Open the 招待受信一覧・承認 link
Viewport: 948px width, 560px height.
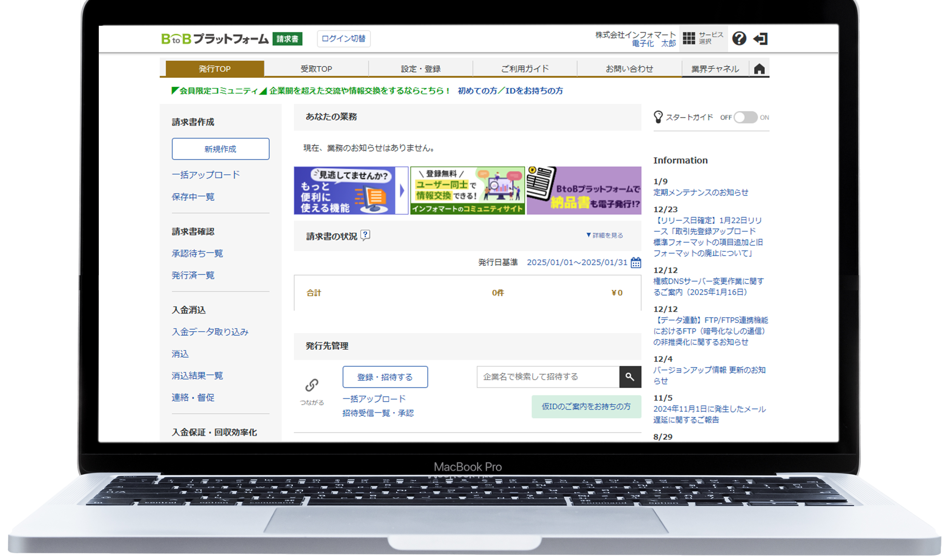[378, 413]
